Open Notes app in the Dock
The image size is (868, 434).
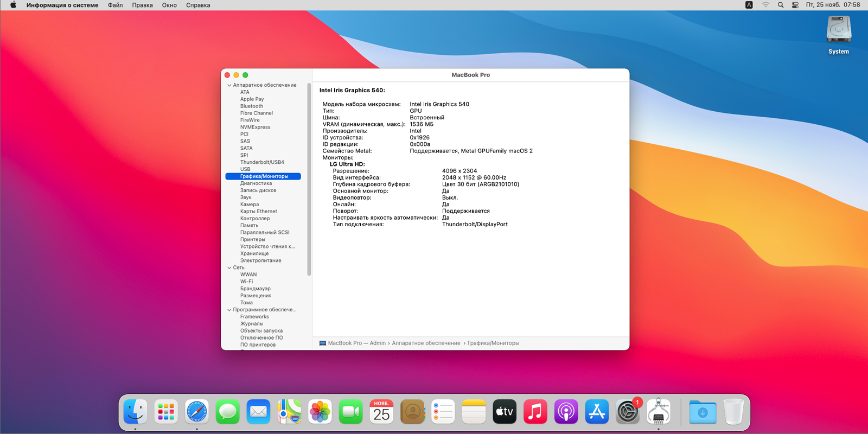coord(474,412)
